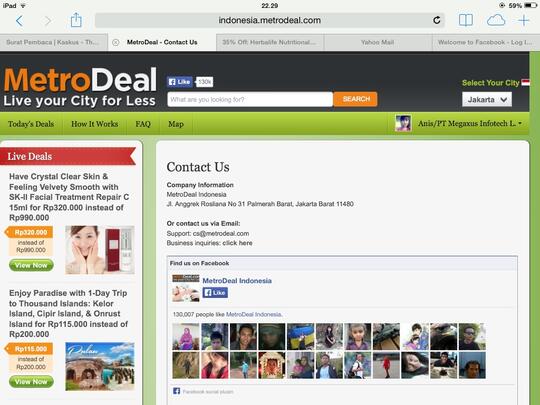Viewport: 540px width, 405px height.
Task: Open the SK-II deal product image
Action: [x=100, y=250]
